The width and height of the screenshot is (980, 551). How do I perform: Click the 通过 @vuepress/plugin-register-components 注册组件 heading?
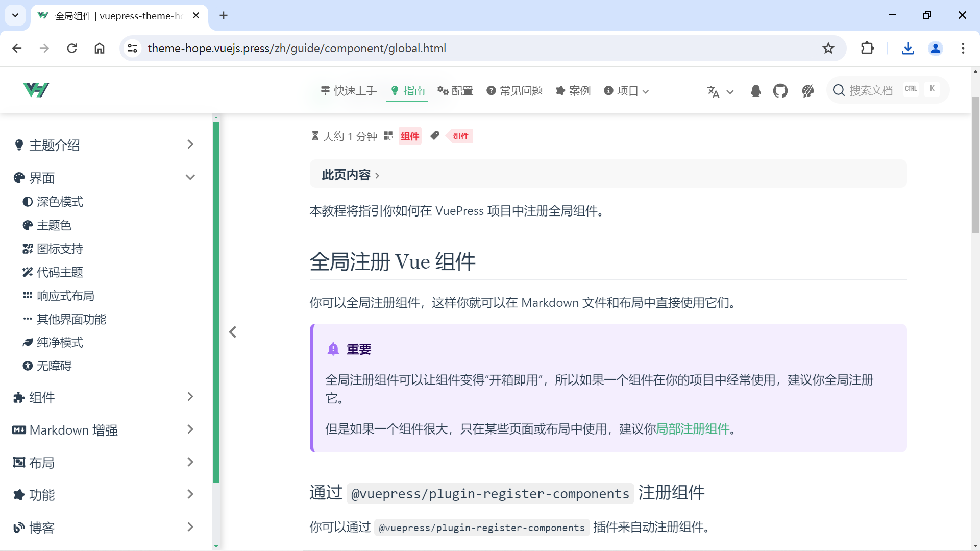click(x=507, y=493)
